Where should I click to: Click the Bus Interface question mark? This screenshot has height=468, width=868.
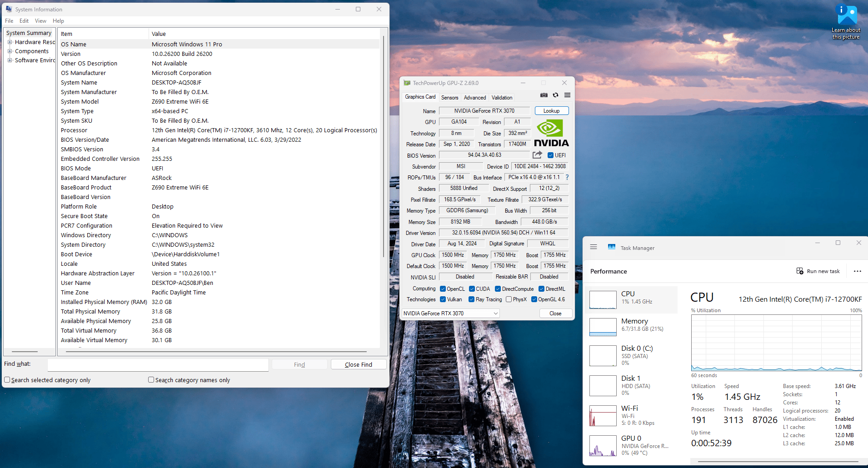(567, 177)
